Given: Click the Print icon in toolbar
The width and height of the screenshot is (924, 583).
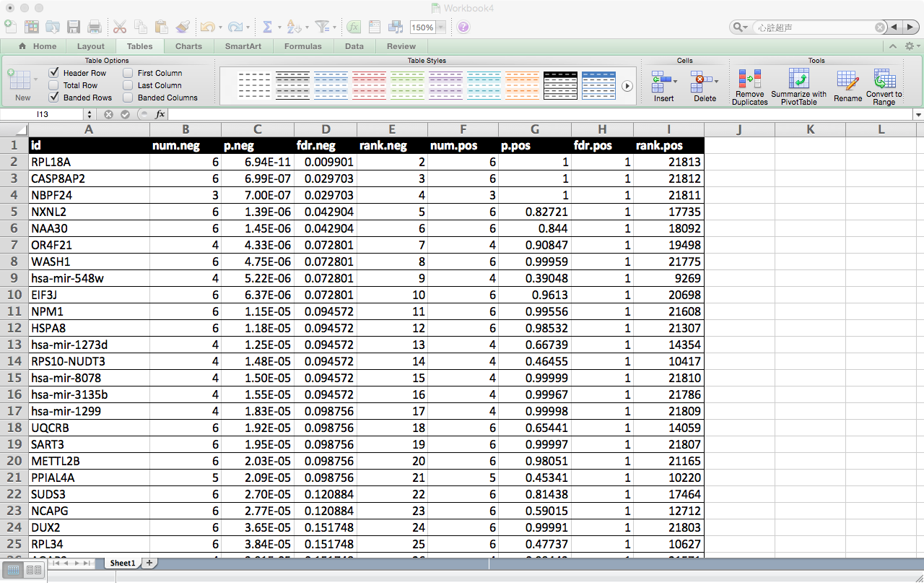Looking at the screenshot, I should [x=95, y=27].
